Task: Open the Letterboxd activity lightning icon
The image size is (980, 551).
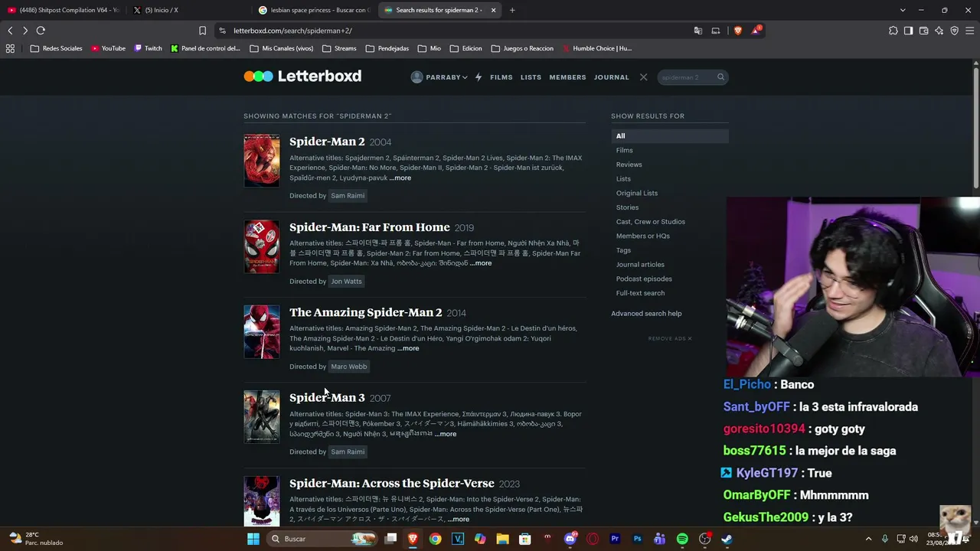Action: coord(479,77)
